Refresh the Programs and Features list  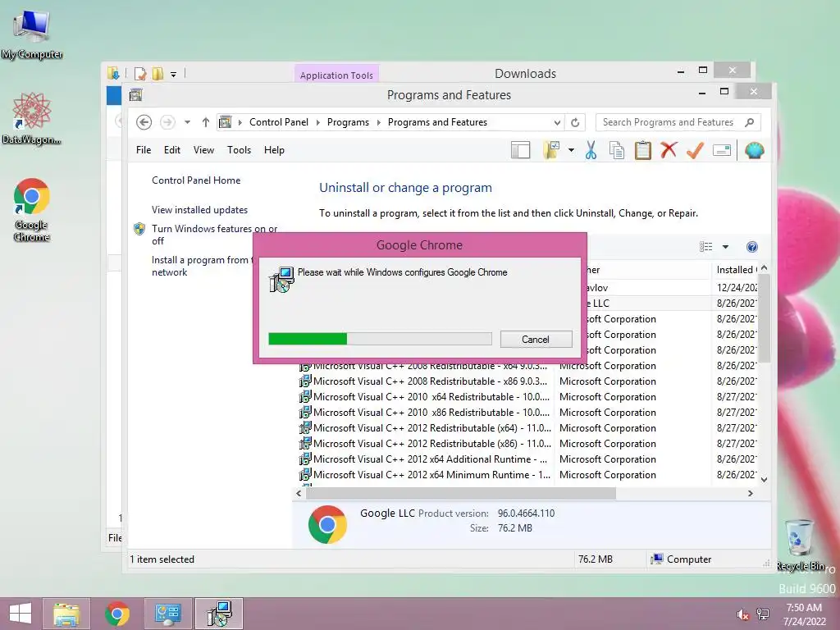pyautogui.click(x=575, y=122)
